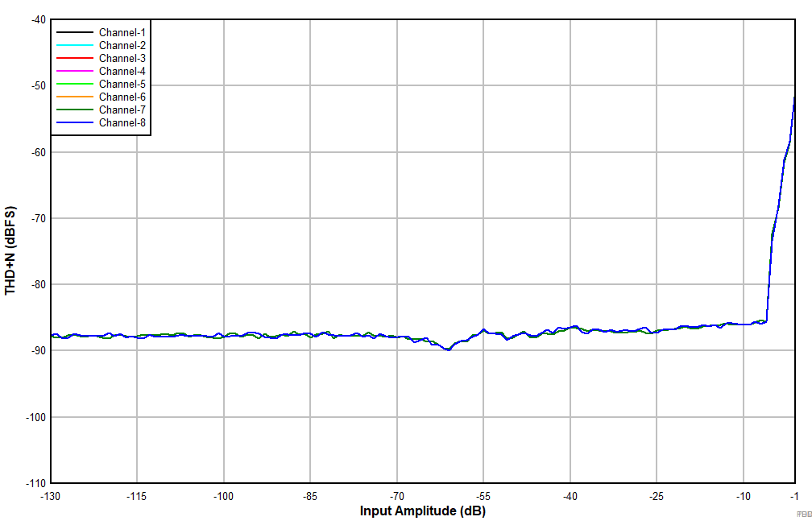The height and width of the screenshot is (525, 812).
Task: Click the Channel-1 legend label
Action: click(x=122, y=32)
